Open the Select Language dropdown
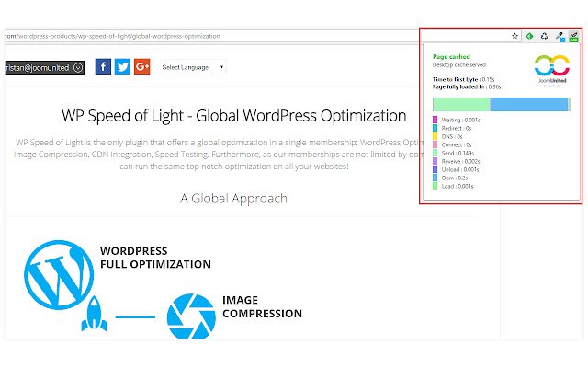 (x=194, y=67)
